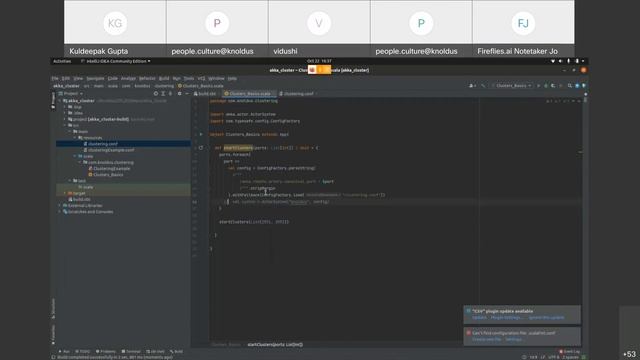Switch to the Clusters_Basics.scala editor tab
The image size is (640, 360).
[249, 94]
